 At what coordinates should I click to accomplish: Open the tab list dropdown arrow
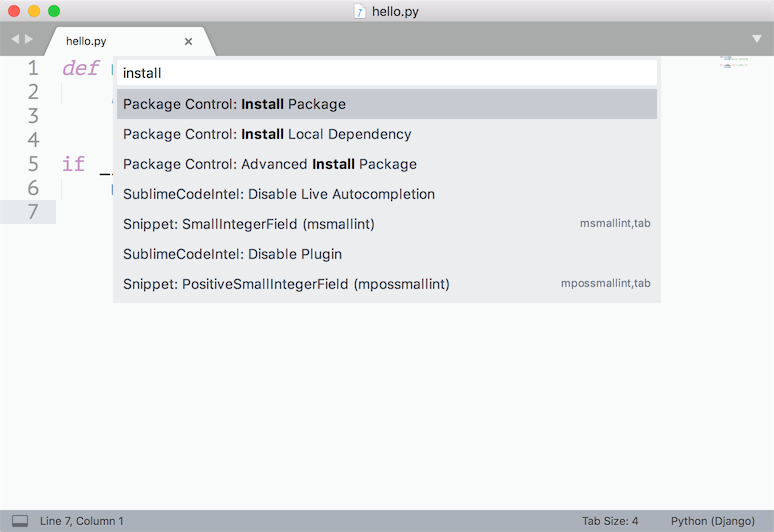[x=757, y=39]
